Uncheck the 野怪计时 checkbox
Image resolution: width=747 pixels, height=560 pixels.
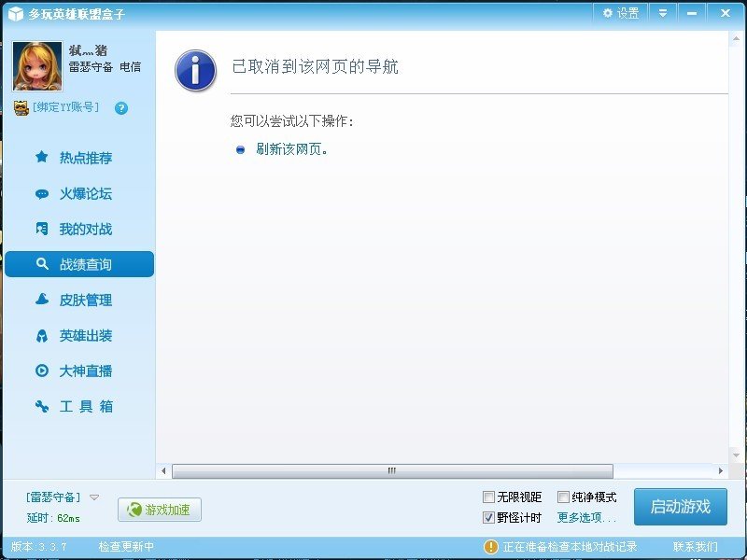tap(488, 517)
